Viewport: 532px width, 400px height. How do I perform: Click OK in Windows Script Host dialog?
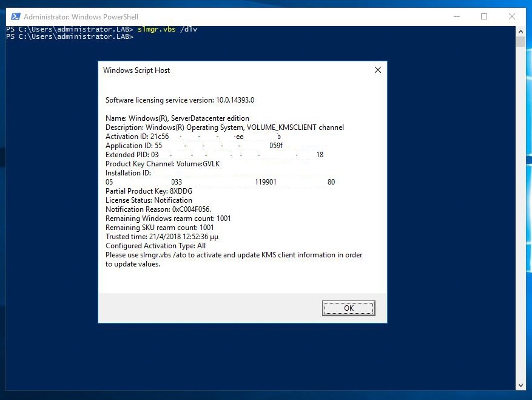coord(348,308)
